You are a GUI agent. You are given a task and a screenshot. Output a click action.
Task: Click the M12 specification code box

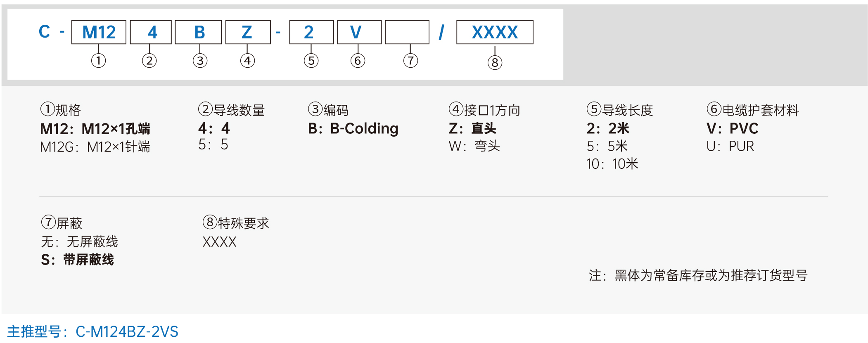click(99, 32)
